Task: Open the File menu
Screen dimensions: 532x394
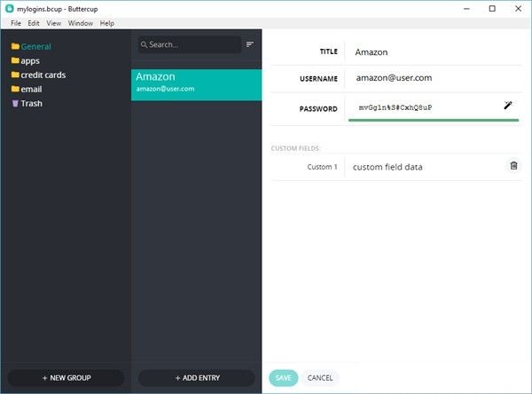Action: pos(16,23)
